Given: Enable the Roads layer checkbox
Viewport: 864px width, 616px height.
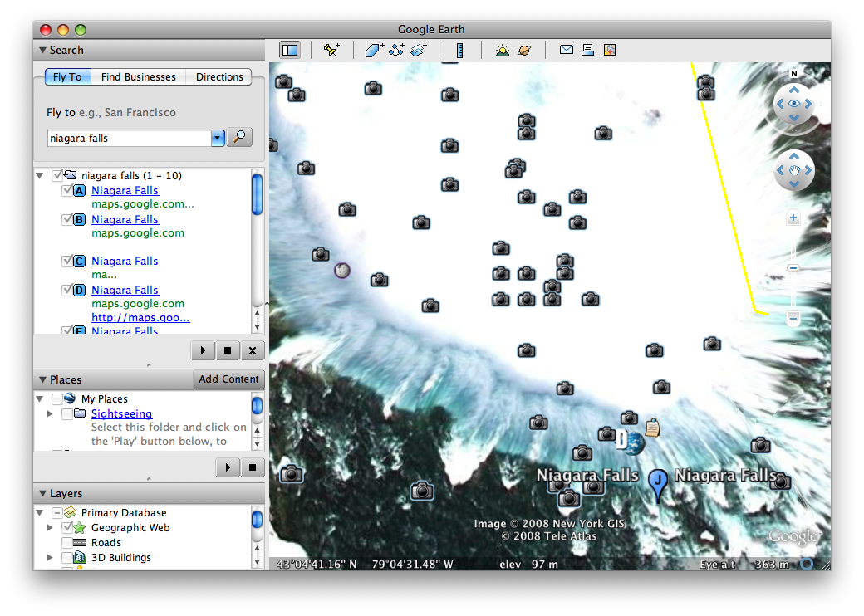Looking at the screenshot, I should tap(67, 543).
